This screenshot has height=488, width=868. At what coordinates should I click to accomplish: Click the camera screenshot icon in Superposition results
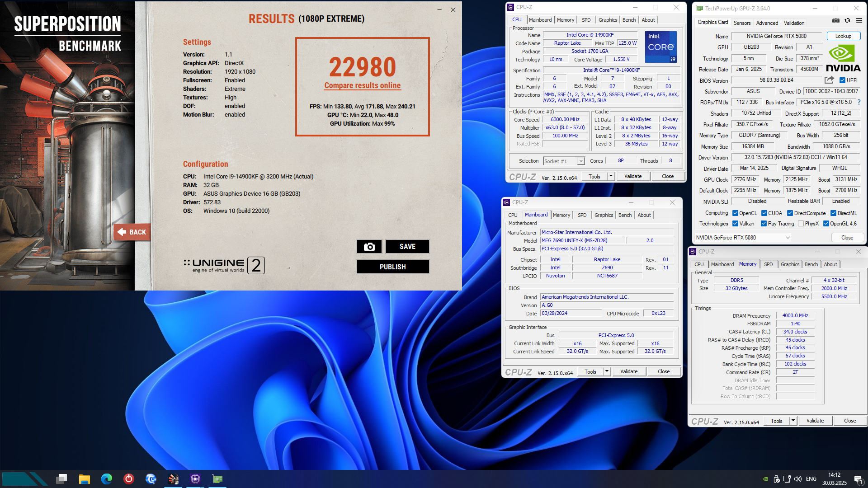(x=369, y=247)
